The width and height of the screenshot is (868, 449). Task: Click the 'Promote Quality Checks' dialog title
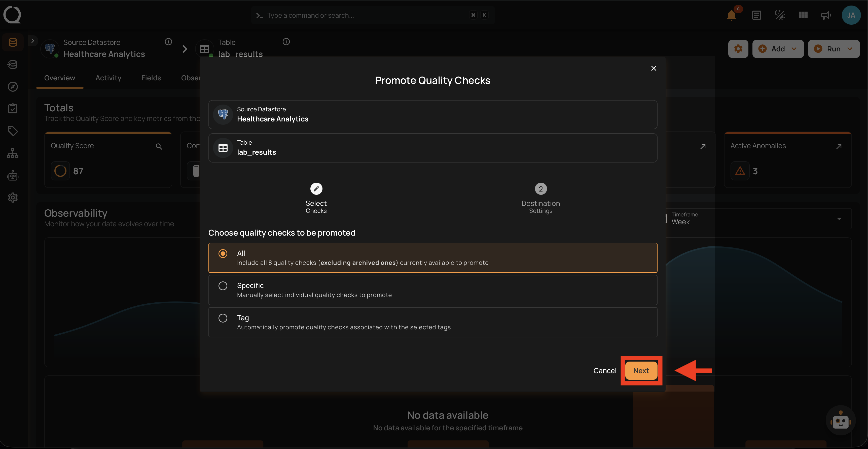tap(433, 80)
